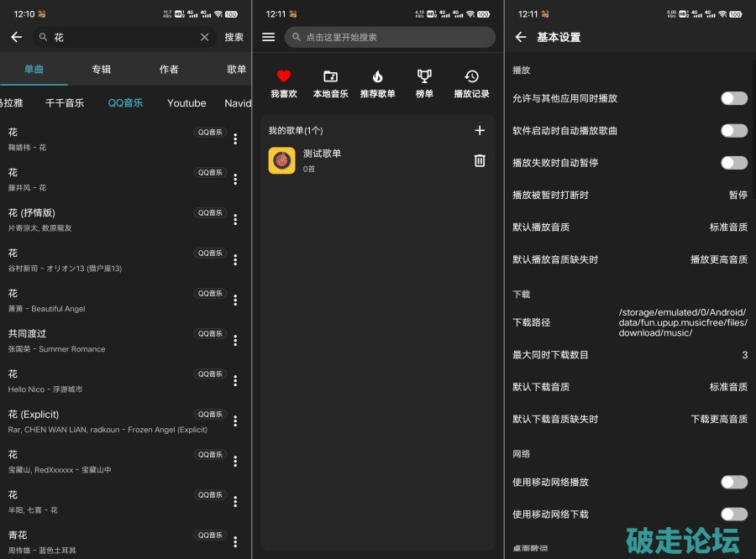Open 默认播放音质 option selector
756x559 pixels.
pyautogui.click(x=727, y=227)
